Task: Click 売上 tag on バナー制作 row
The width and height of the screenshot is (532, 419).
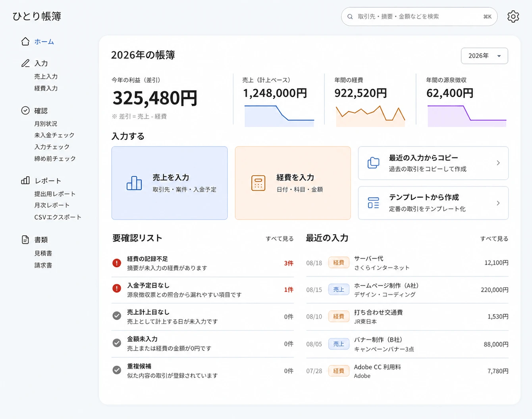Action: click(339, 344)
